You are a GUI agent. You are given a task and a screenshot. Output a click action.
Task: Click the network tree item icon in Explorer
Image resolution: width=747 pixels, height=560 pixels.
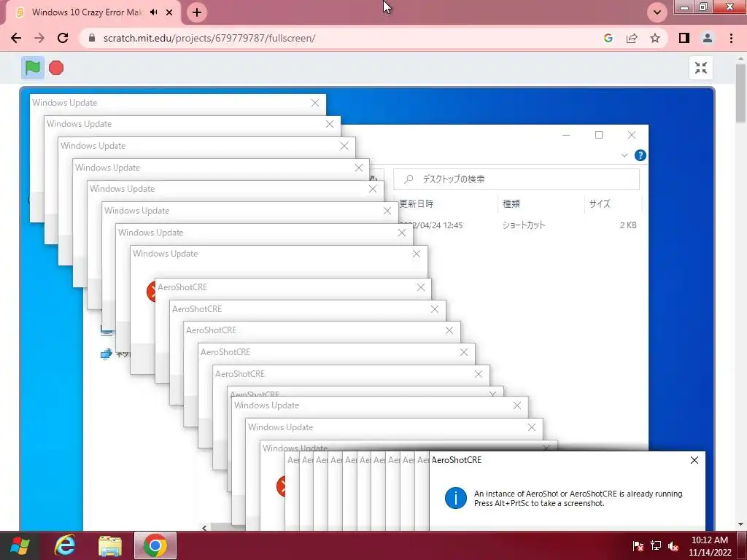pyautogui.click(x=107, y=354)
